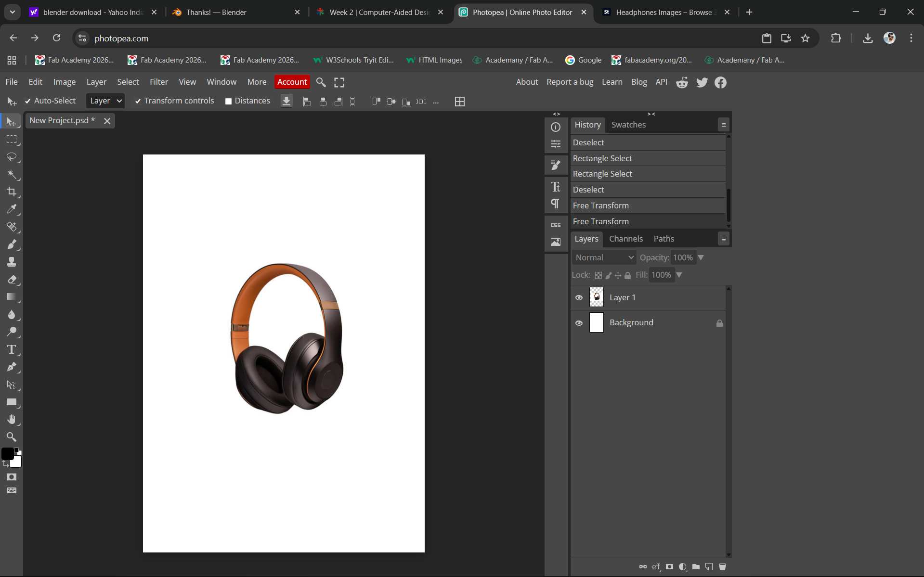Open the Normal blend mode dropdown
The height and width of the screenshot is (577, 924).
pos(604,257)
